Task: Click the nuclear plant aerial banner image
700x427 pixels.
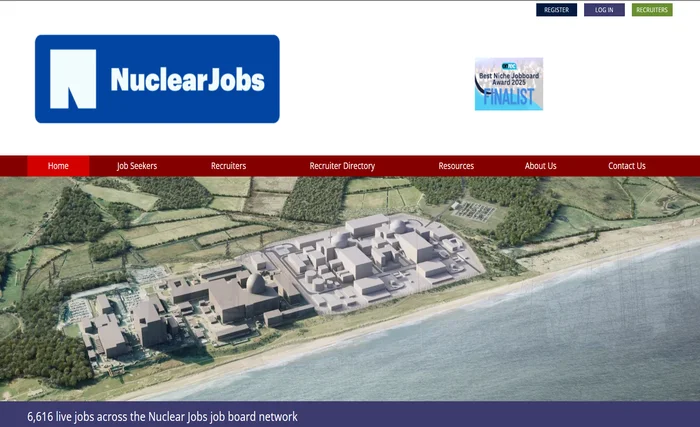Action: [350, 289]
